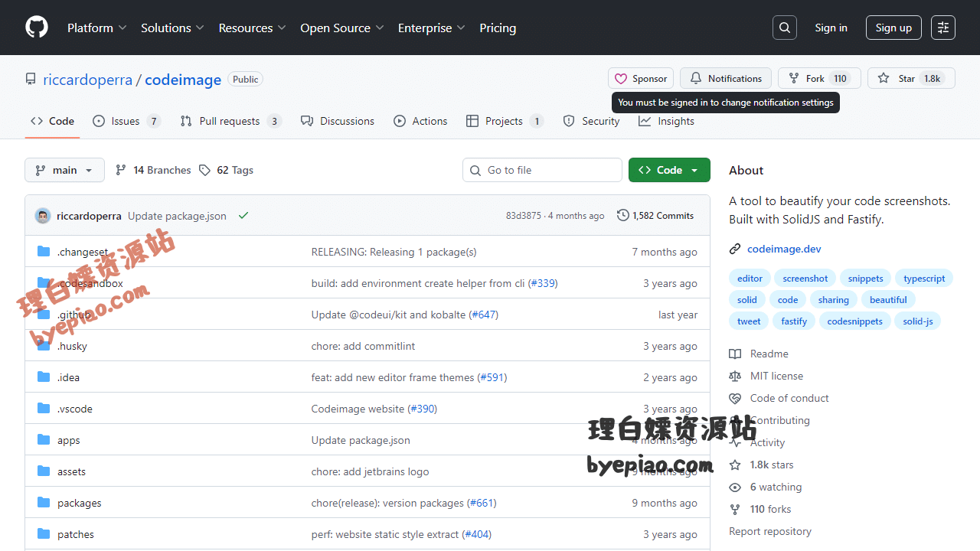Click the packages folder icon
The height and width of the screenshot is (551, 980).
tap(44, 503)
